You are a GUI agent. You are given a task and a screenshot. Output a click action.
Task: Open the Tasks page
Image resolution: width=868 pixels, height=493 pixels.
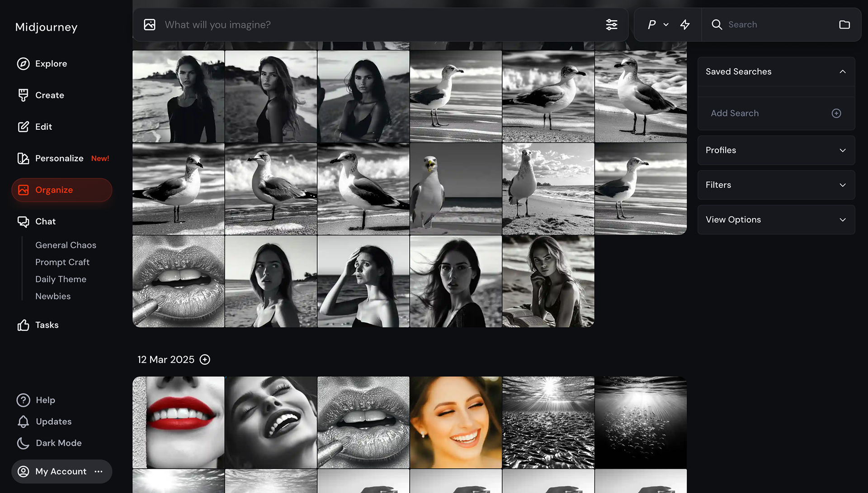(47, 325)
